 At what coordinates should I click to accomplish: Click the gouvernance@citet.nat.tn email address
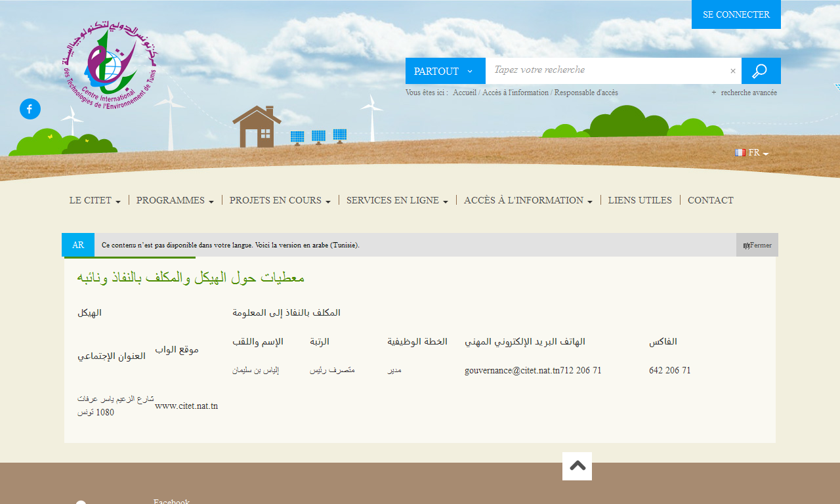tap(512, 370)
